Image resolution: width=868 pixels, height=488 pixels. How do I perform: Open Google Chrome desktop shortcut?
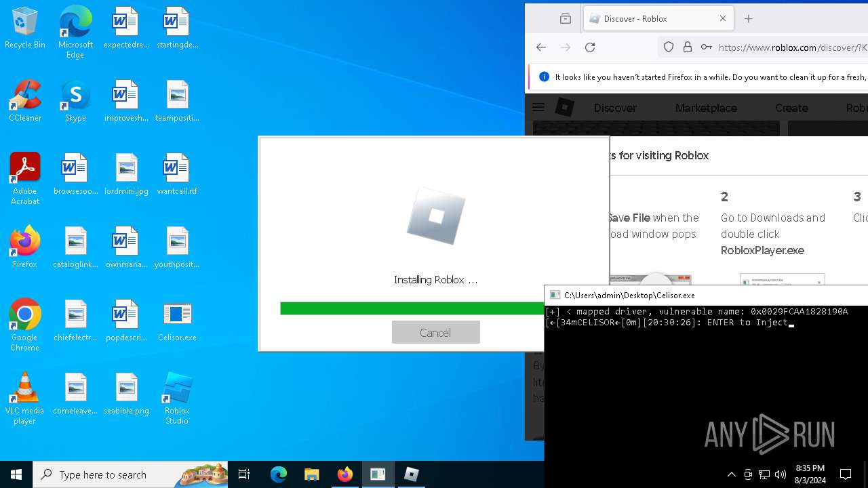pos(25,325)
